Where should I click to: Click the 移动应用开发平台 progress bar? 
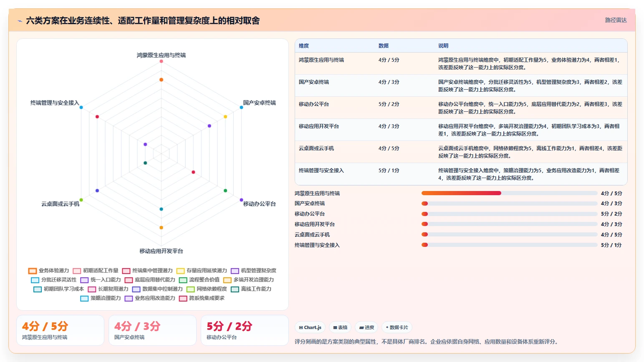[509, 224]
